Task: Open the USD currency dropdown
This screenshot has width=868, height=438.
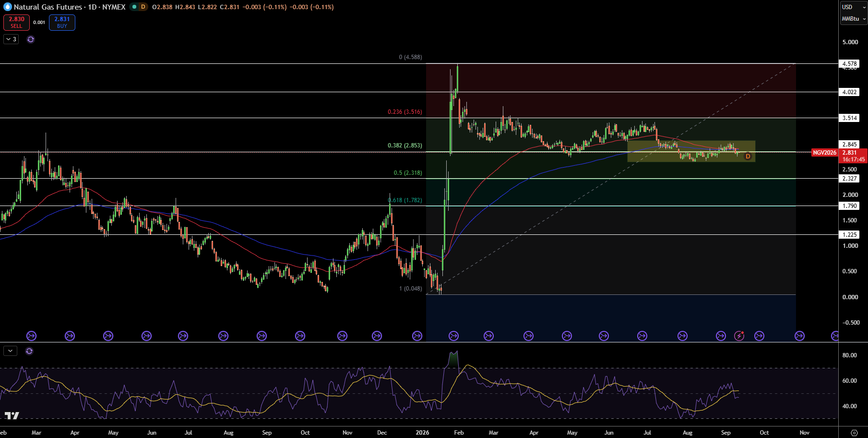Action: point(854,7)
